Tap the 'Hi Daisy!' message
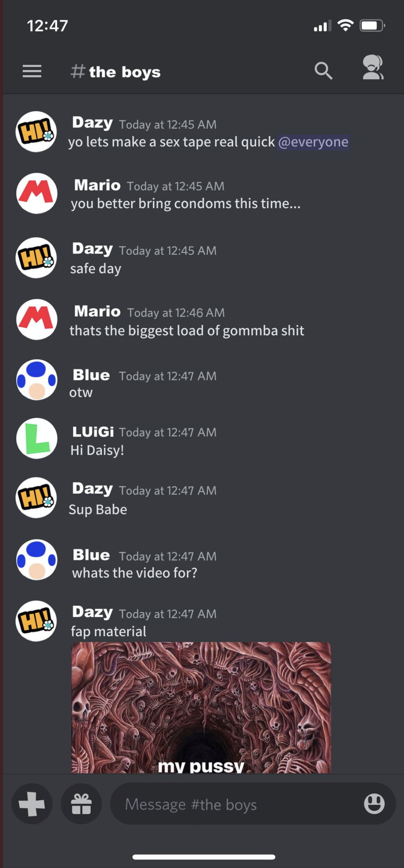The height and width of the screenshot is (868, 404). click(97, 450)
